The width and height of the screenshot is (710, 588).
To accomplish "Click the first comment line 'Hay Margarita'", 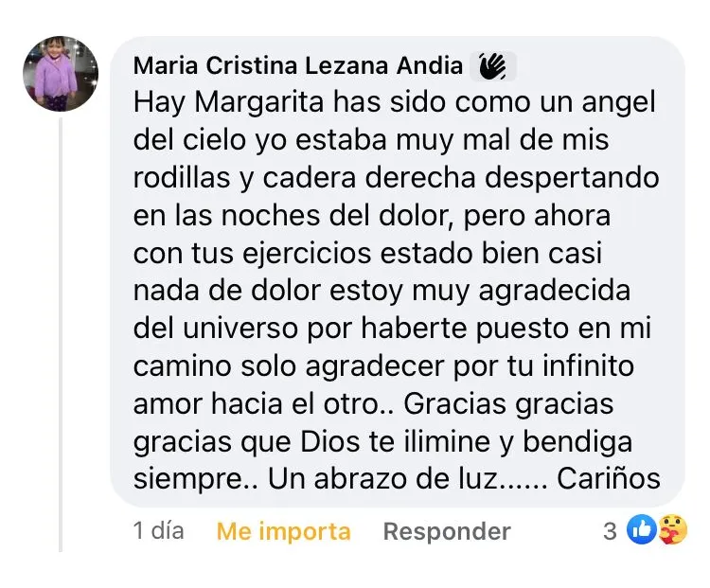I will pyautogui.click(x=228, y=103).
